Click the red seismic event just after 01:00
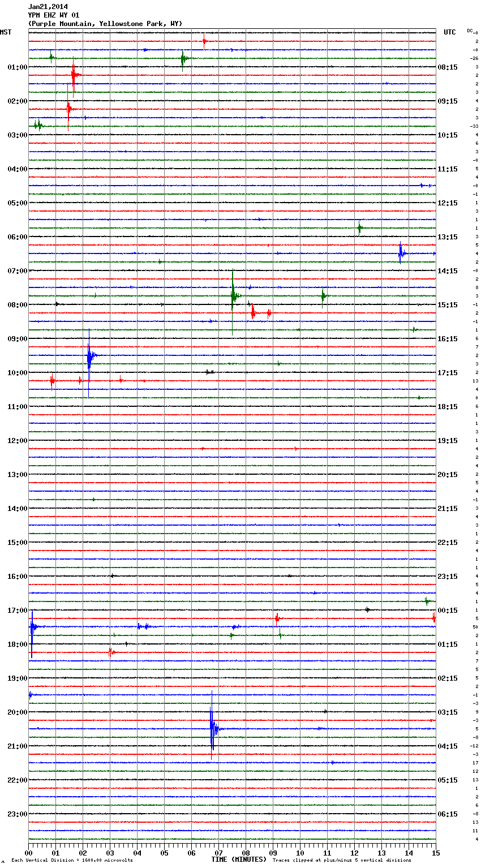This screenshot has height=868, width=481. (x=74, y=75)
